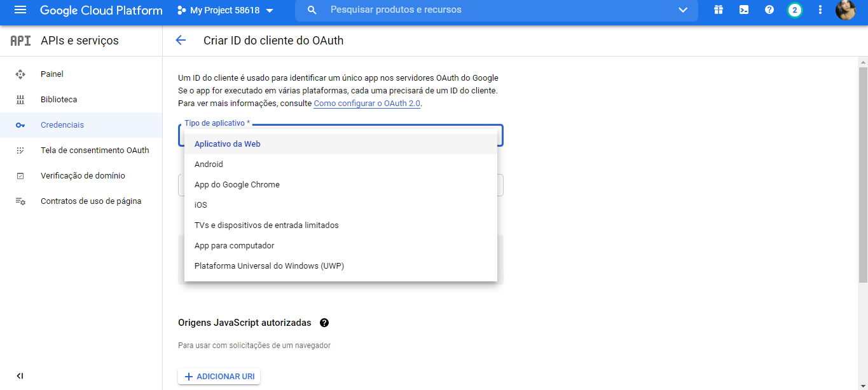Image resolution: width=868 pixels, height=390 pixels.
Task: Activate Cloud Shell terminal icon
Action: pyautogui.click(x=744, y=10)
